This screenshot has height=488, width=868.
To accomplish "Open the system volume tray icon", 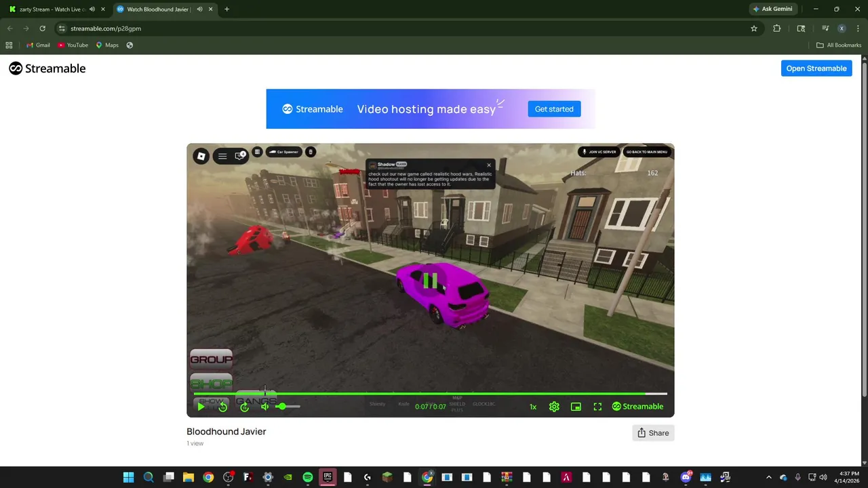I will 824,477.
